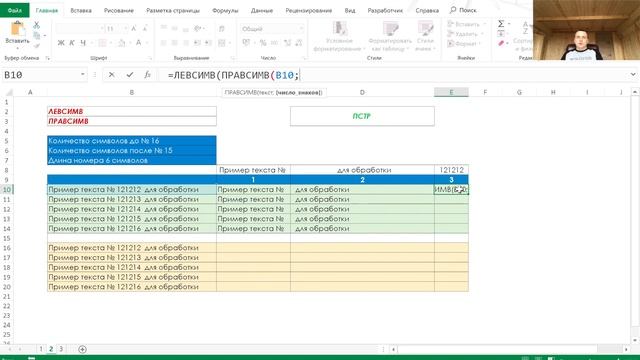Click the increase indent icon
This screenshot has height=360, width=640.
click(x=208, y=43)
